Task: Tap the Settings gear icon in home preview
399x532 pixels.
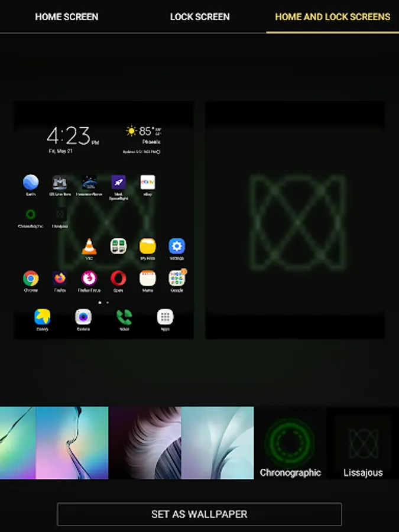Action: [177, 246]
